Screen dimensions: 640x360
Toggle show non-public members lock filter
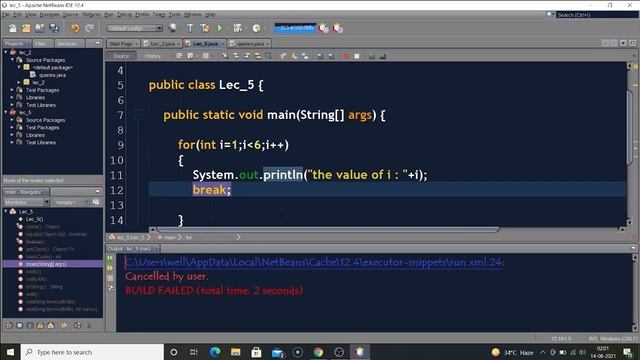[40, 325]
